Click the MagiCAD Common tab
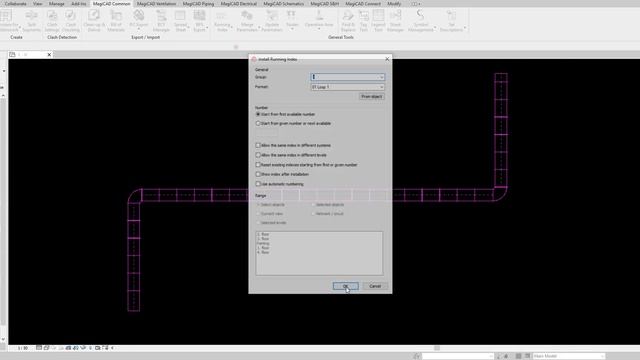 click(111, 4)
